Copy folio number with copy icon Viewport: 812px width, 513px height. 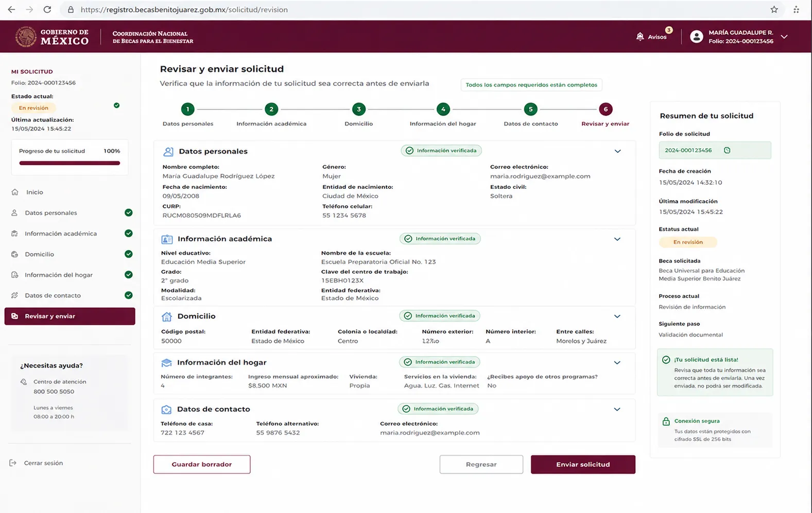tap(727, 150)
